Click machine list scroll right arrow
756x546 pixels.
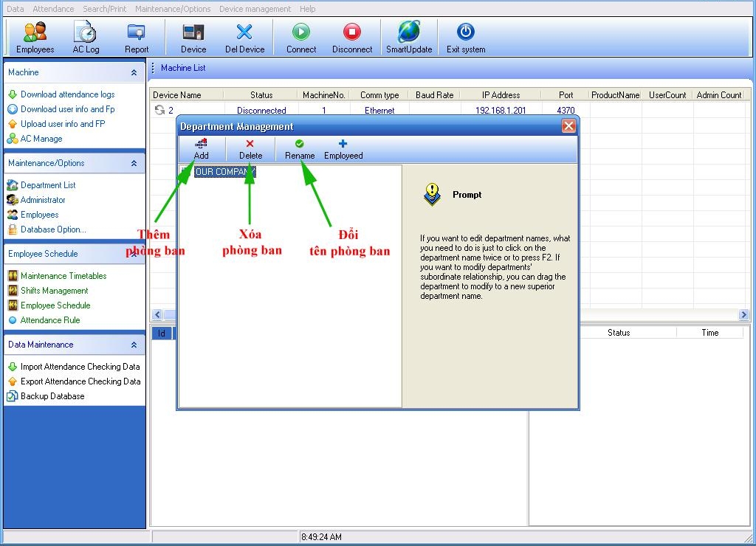743,314
